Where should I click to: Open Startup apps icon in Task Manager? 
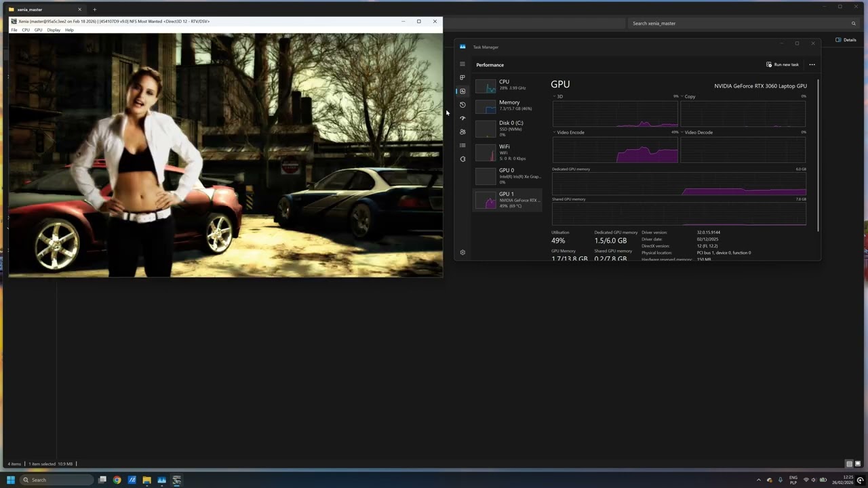coord(462,118)
